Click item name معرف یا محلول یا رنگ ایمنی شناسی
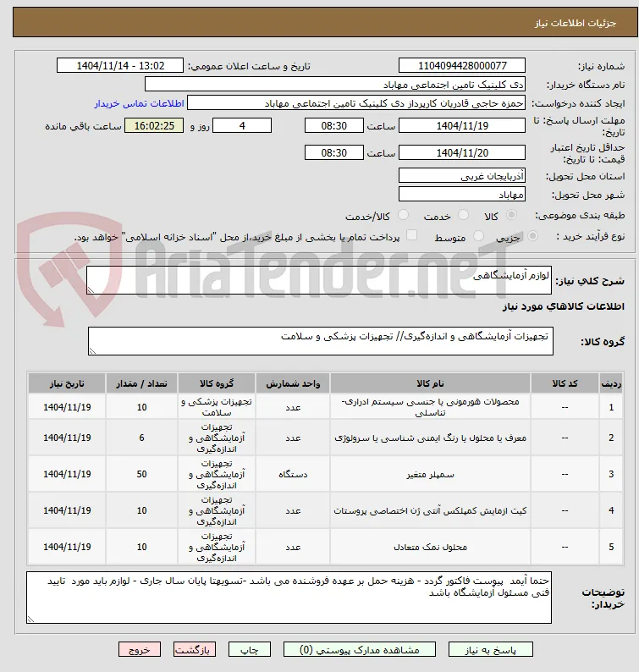This screenshot has width=639, height=672. [430, 438]
